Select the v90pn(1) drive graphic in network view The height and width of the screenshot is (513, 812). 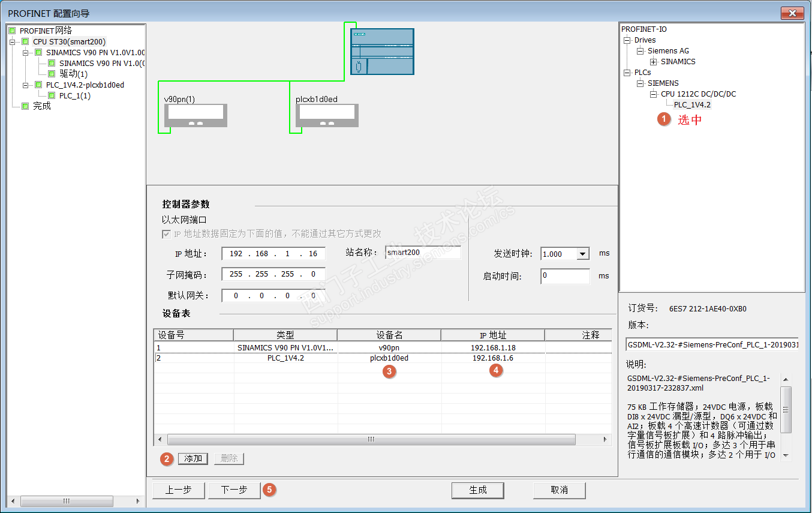196,115
